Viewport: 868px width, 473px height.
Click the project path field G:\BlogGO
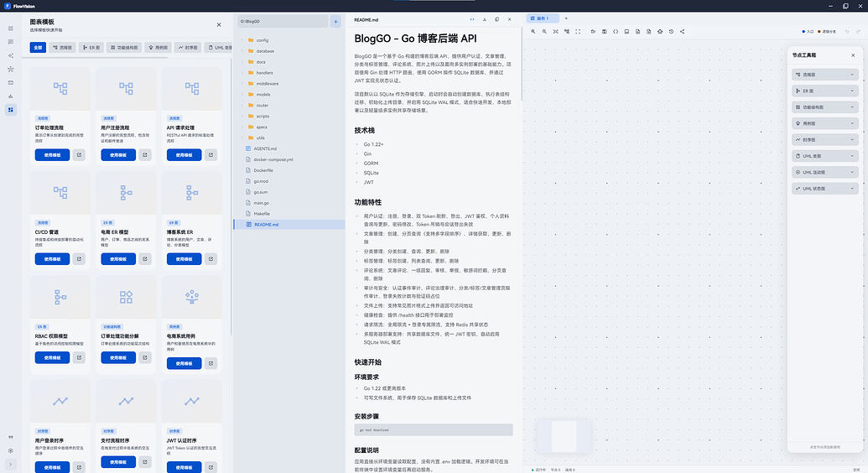click(283, 22)
